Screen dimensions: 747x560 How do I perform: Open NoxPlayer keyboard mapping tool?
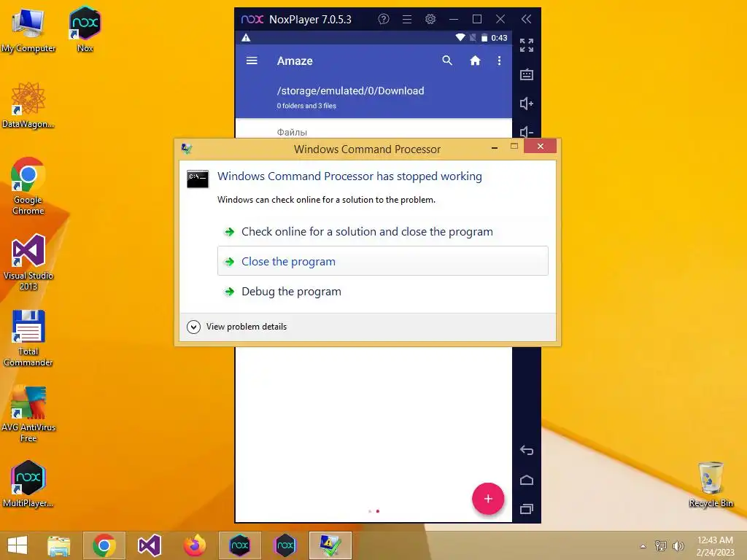(x=527, y=74)
